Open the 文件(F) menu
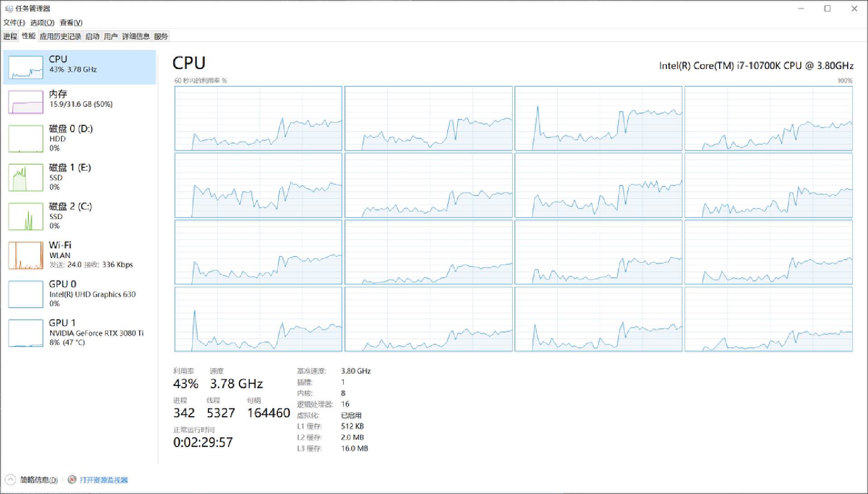This screenshot has height=494, width=868. click(14, 23)
